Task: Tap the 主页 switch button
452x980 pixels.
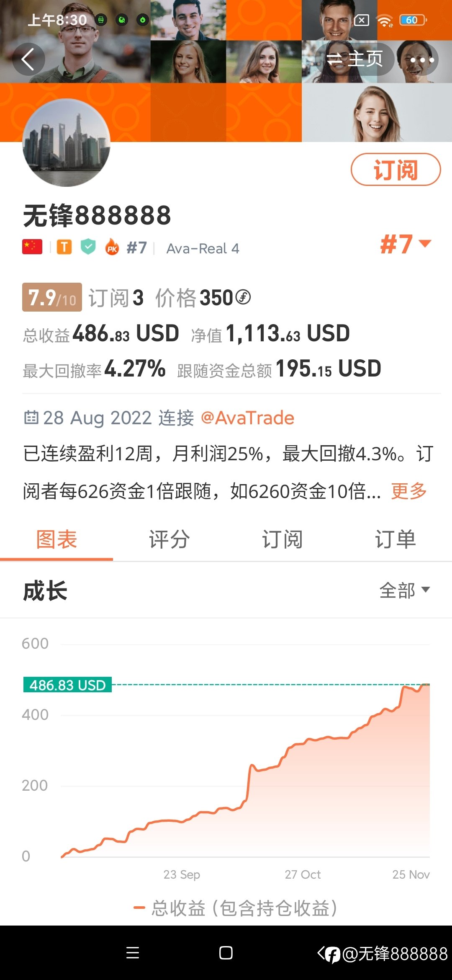Action: coord(354,59)
